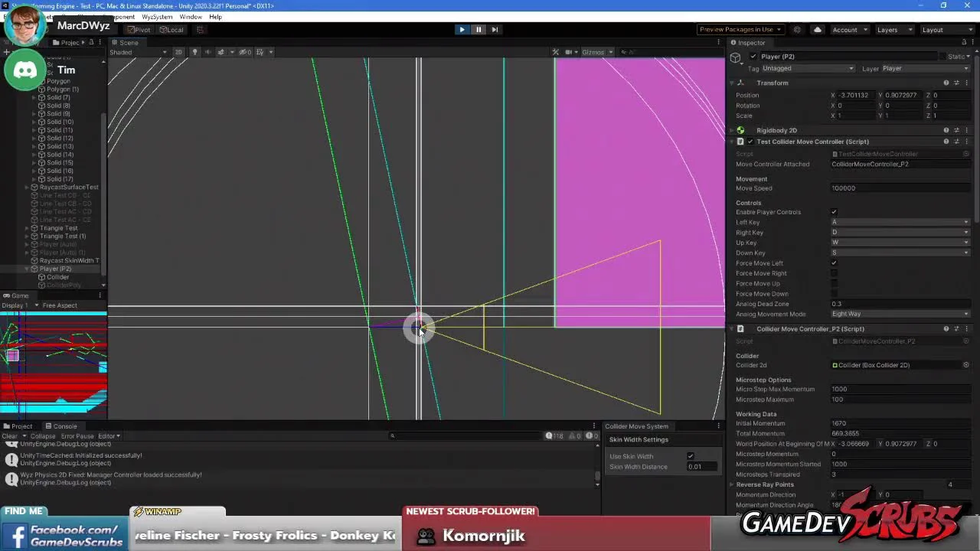980x551 pixels.
Task: Click the Move Speed input field
Action: click(900, 188)
